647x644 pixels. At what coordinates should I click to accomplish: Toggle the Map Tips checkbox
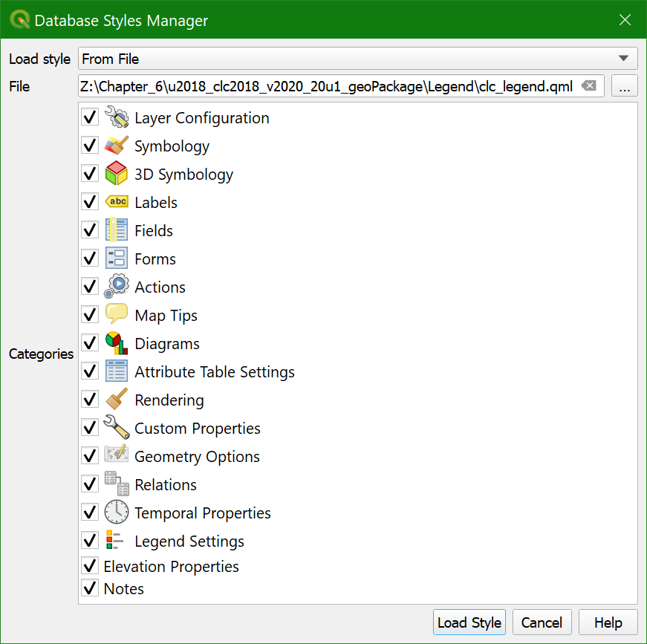[x=90, y=315]
